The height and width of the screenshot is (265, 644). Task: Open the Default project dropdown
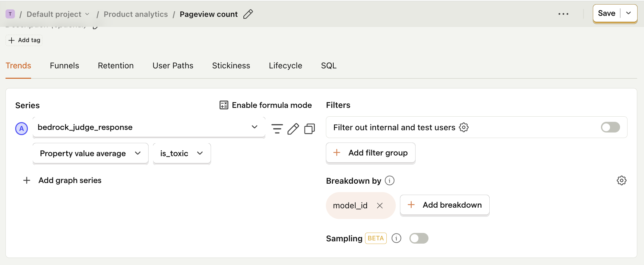pyautogui.click(x=58, y=14)
